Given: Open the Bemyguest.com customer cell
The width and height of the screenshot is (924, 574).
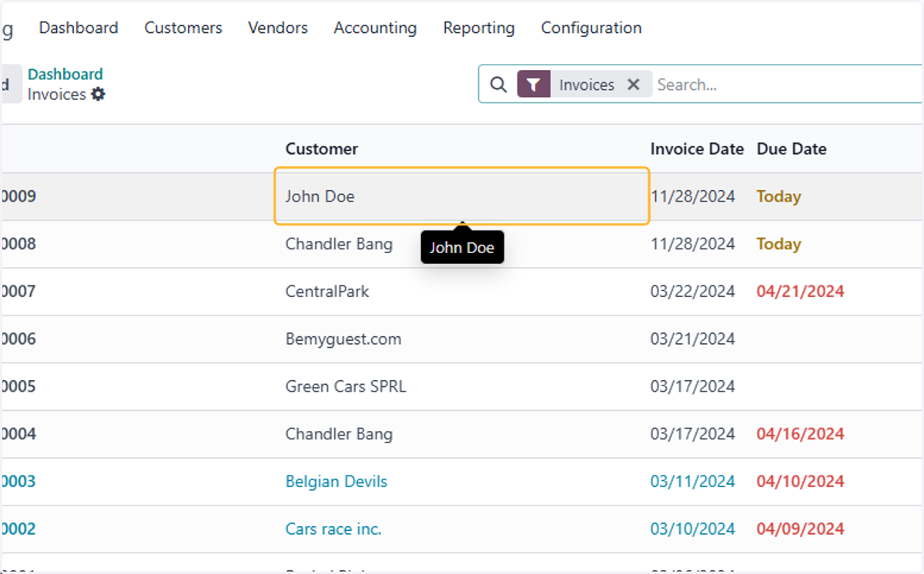Looking at the screenshot, I should pyautogui.click(x=343, y=339).
